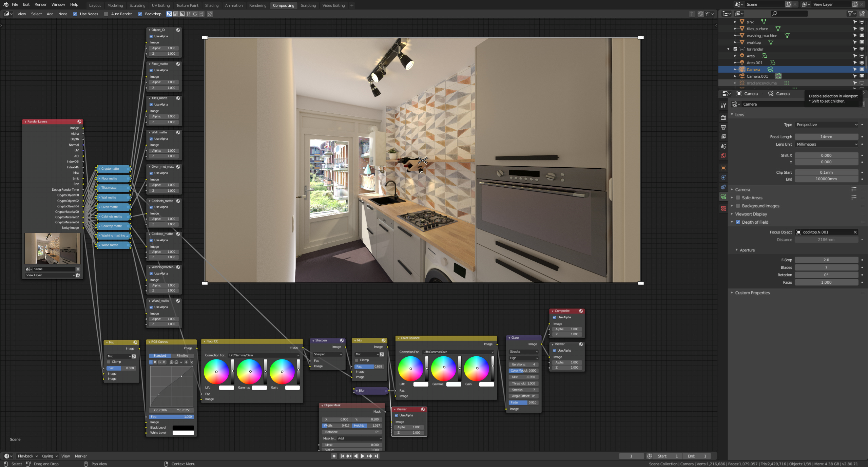
Task: Open the Render menu
Action: (40, 4)
